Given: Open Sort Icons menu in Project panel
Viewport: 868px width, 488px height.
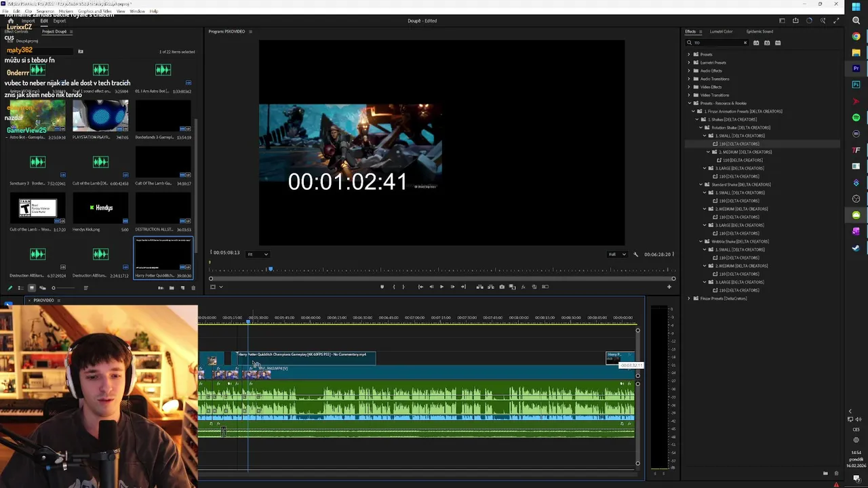Looking at the screenshot, I should point(85,288).
